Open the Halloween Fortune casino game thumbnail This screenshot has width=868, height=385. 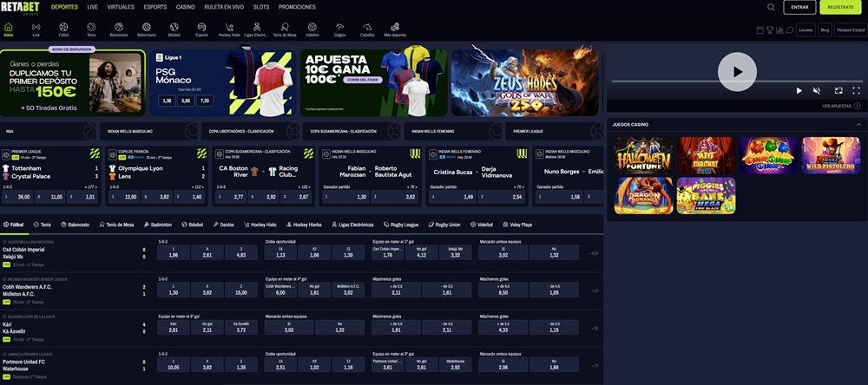tap(643, 155)
